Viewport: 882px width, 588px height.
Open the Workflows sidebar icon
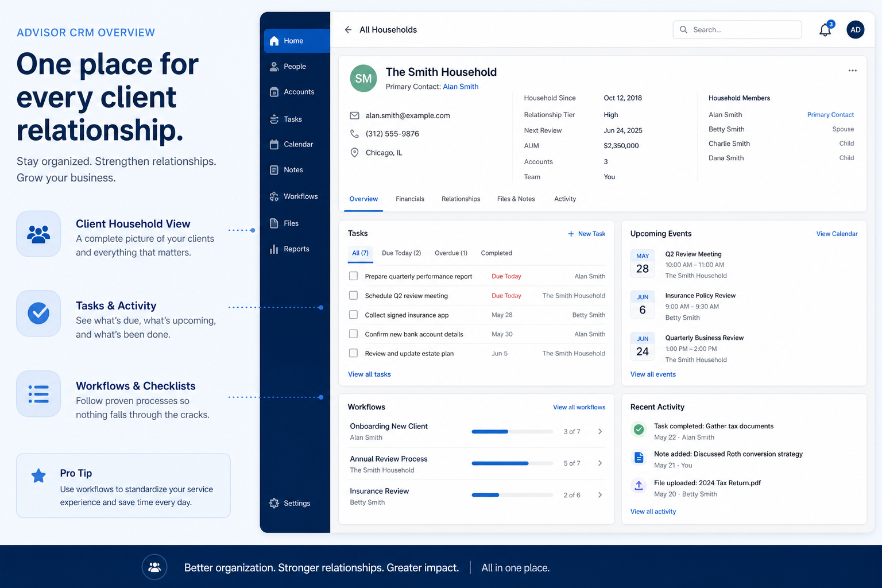pos(274,196)
